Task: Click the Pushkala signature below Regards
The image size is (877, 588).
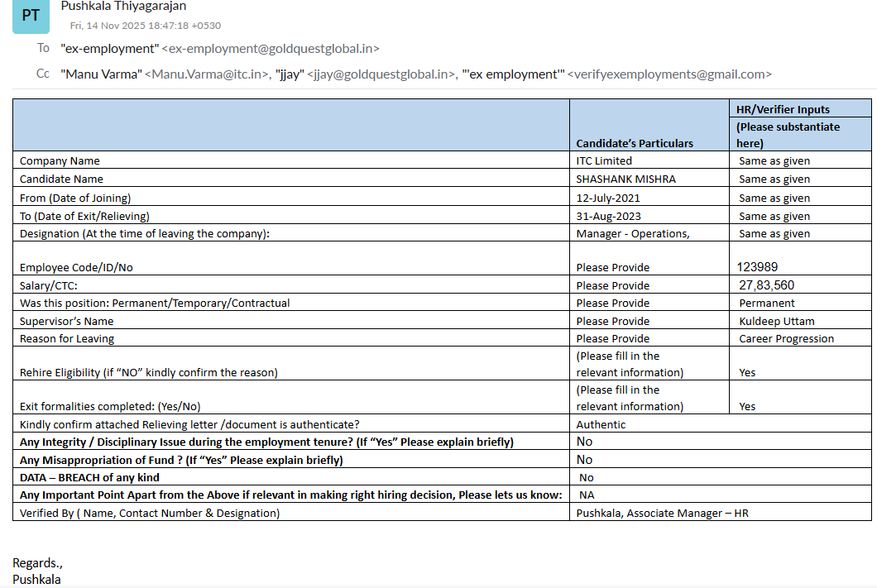Action: [36, 579]
